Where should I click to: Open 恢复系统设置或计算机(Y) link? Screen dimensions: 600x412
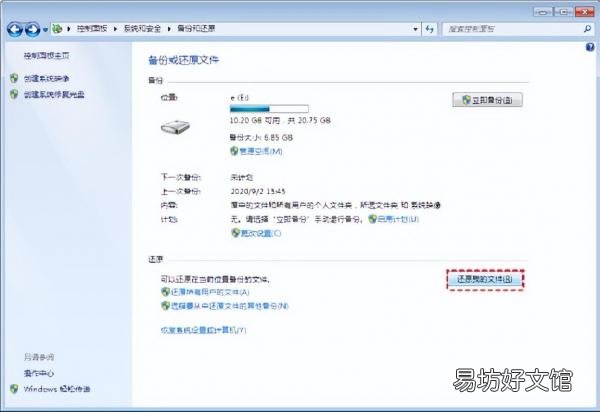(x=203, y=330)
